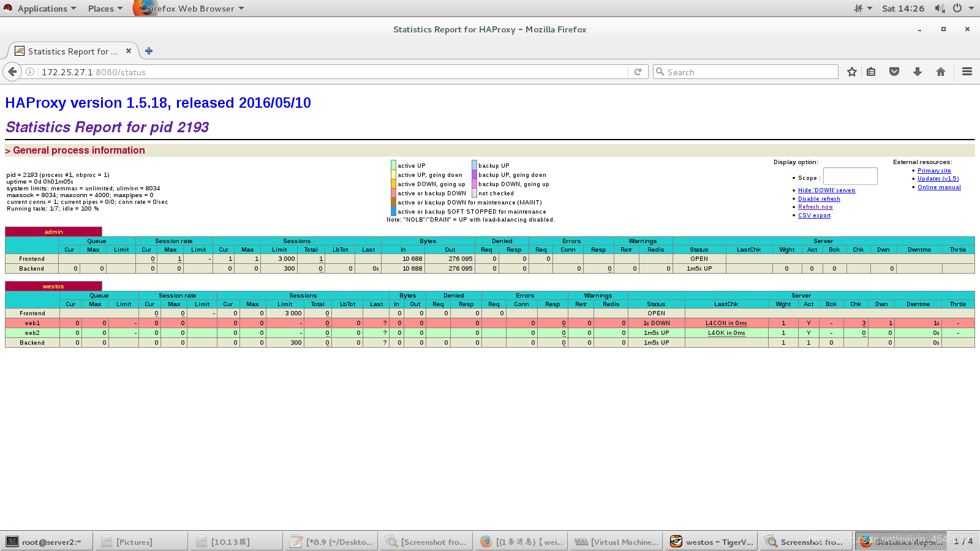The width and height of the screenshot is (980, 551).
Task: Click the active UP legend swatch
Action: pyautogui.click(x=393, y=165)
